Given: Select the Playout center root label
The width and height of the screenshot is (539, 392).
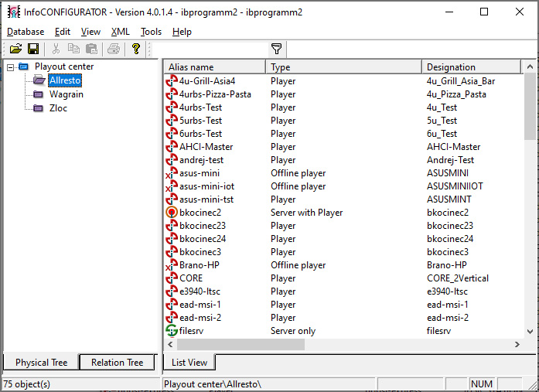Looking at the screenshot, I should click(x=64, y=66).
